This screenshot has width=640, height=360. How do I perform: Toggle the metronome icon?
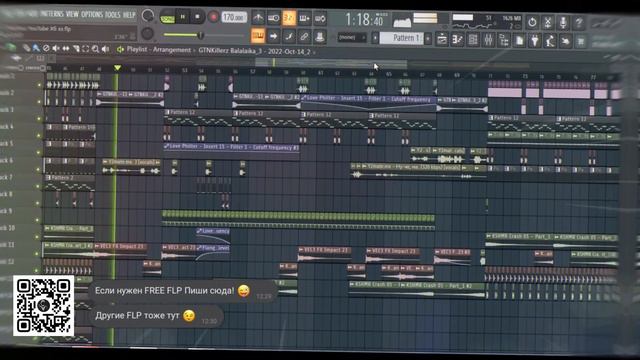coord(258,18)
